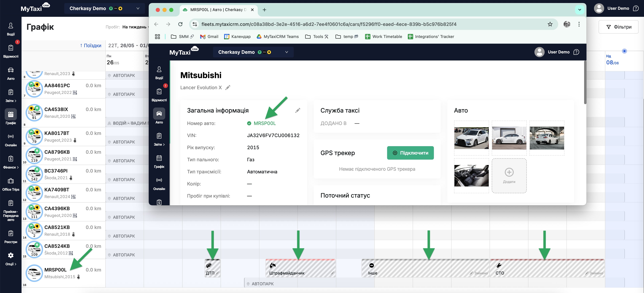
Task: Open the Cherkasy Demo dropdown in the browser window
Action: [x=253, y=52]
